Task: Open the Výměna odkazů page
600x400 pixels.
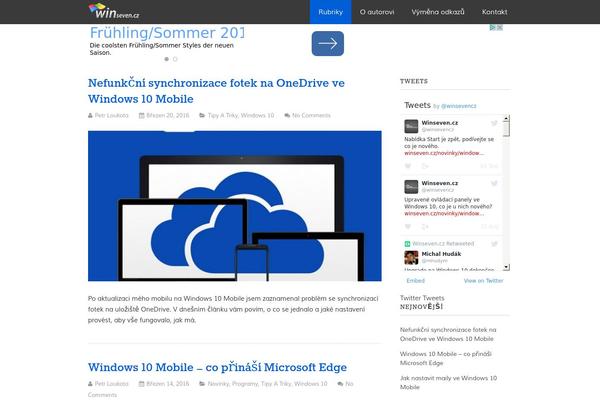Action: (438, 12)
